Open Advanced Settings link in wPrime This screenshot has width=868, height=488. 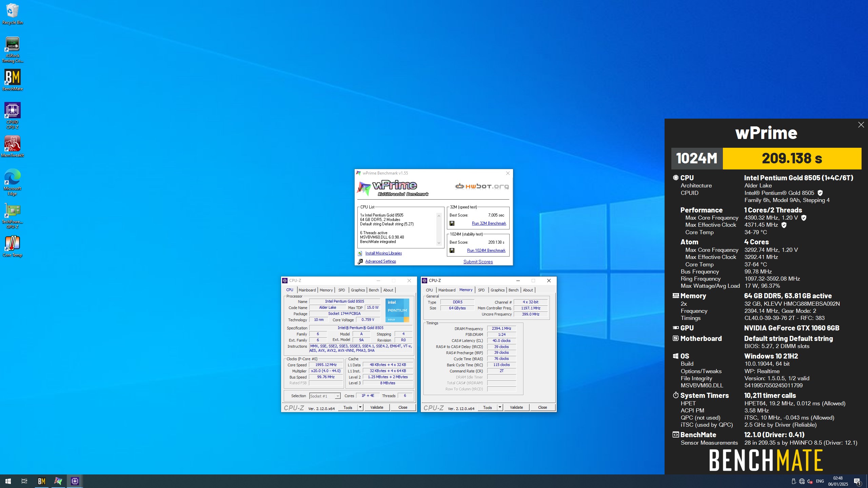tap(380, 261)
